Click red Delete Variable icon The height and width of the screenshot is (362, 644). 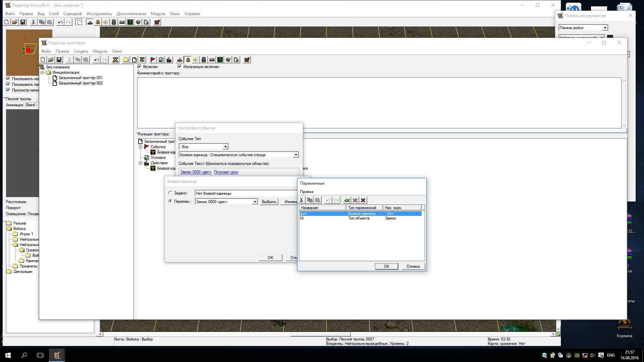(363, 200)
